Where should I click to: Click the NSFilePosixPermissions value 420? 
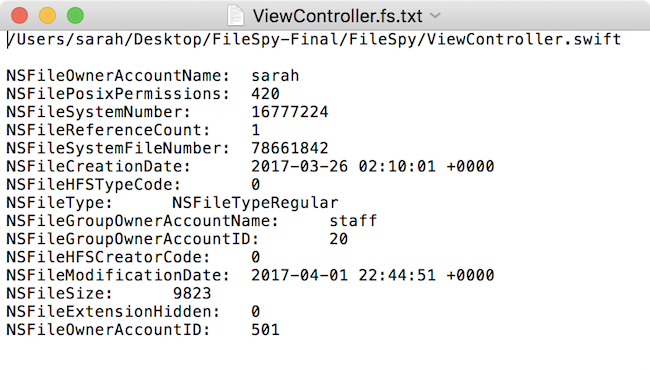[265, 94]
